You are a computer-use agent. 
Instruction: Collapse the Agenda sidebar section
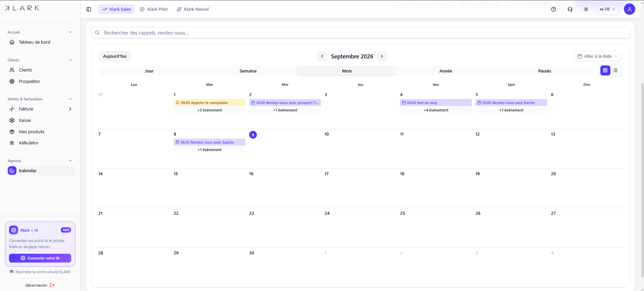point(70,161)
